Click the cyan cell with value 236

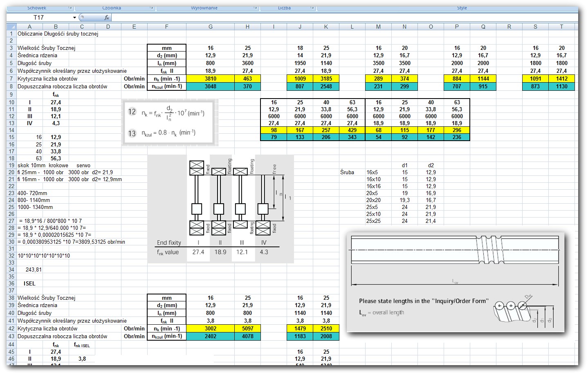point(457,137)
